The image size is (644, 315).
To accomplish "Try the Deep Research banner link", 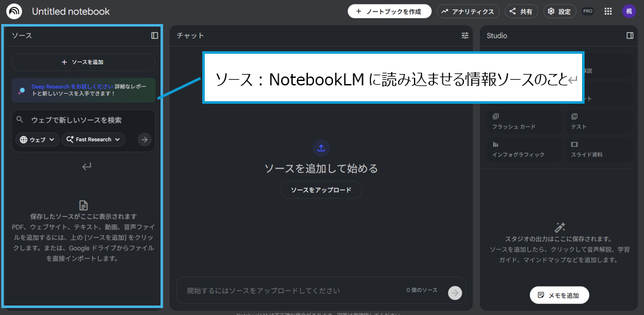I will (72, 87).
